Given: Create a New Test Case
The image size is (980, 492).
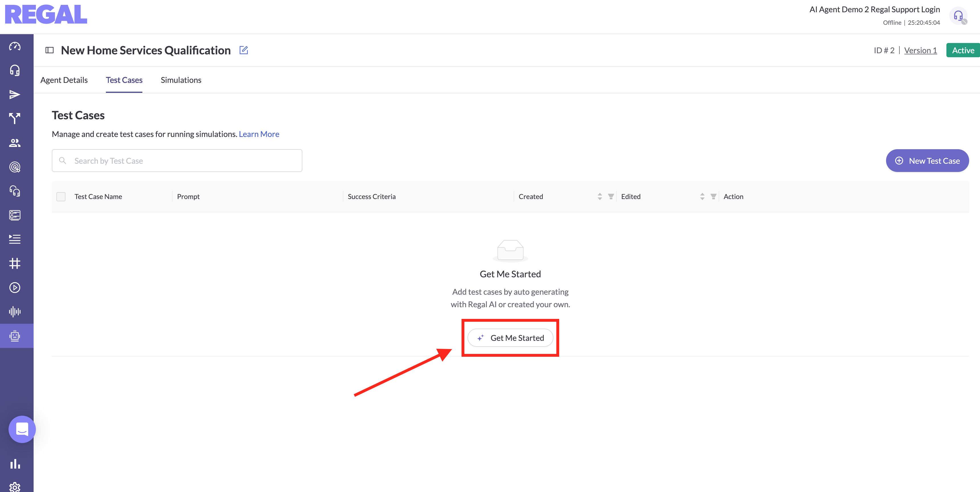Looking at the screenshot, I should (x=927, y=161).
